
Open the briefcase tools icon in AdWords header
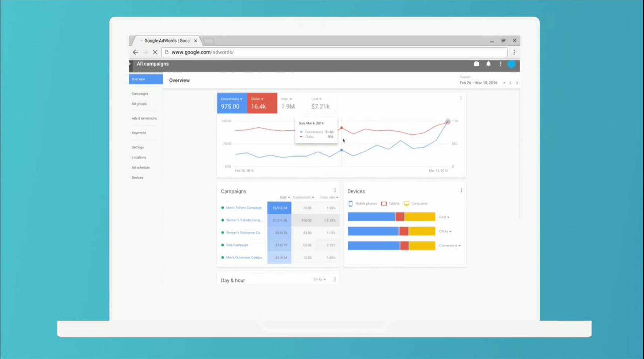tap(476, 64)
